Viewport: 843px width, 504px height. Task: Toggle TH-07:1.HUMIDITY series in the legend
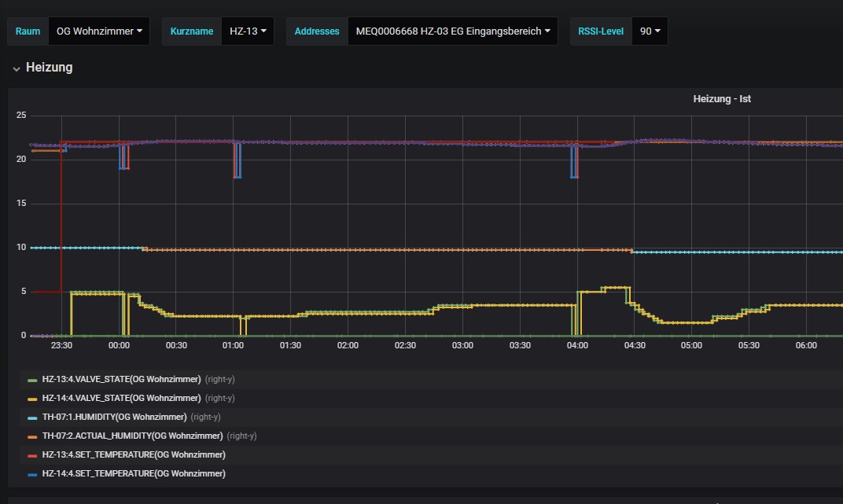pos(114,417)
